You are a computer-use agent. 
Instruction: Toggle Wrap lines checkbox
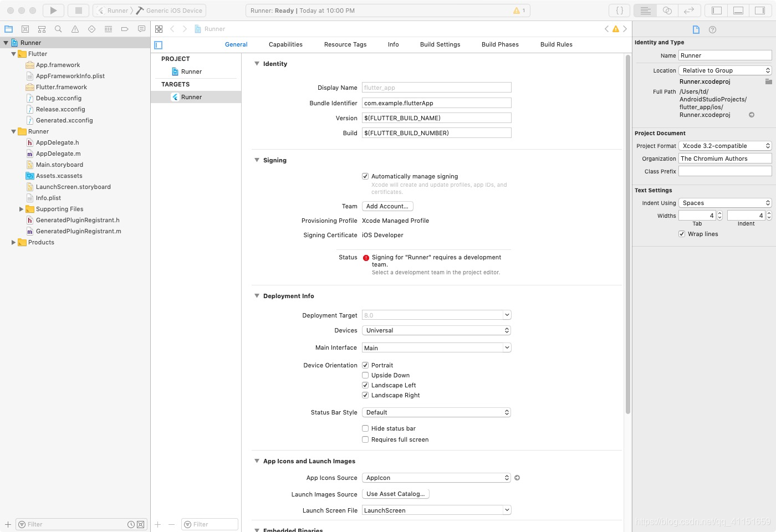682,234
